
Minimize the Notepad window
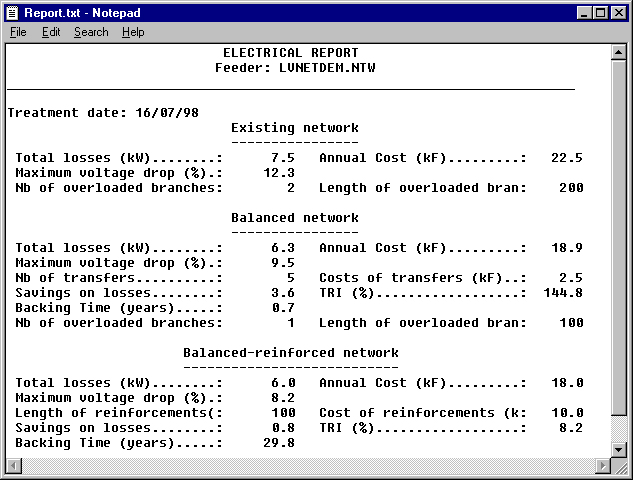tap(585, 12)
